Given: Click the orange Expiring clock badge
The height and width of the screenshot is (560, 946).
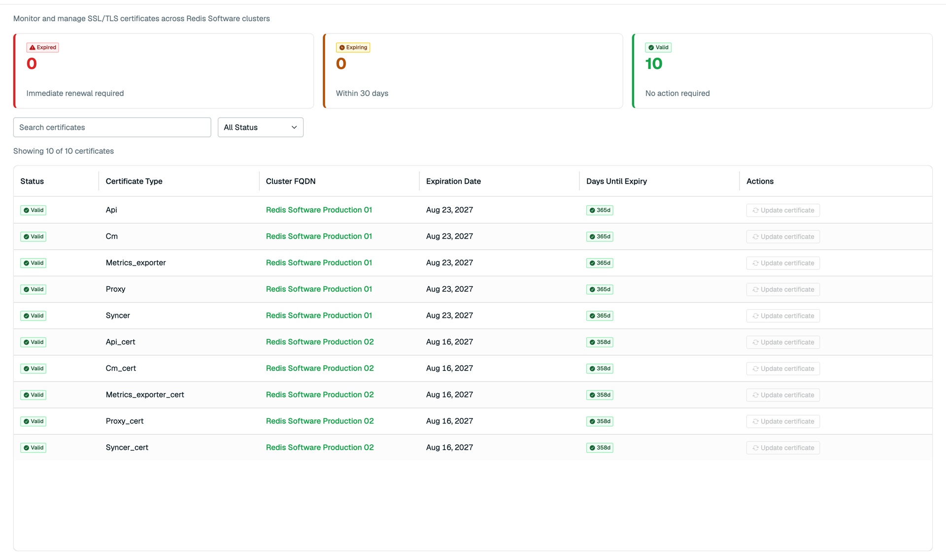Looking at the screenshot, I should coord(353,47).
